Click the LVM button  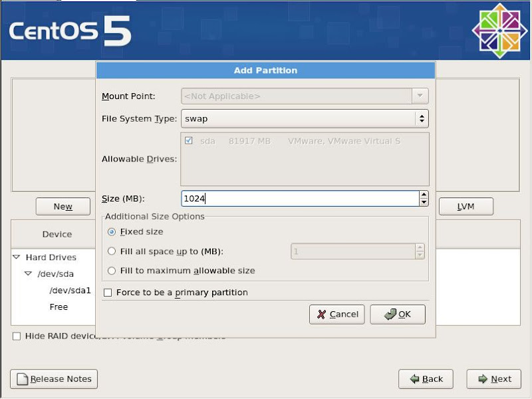pyautogui.click(x=465, y=207)
